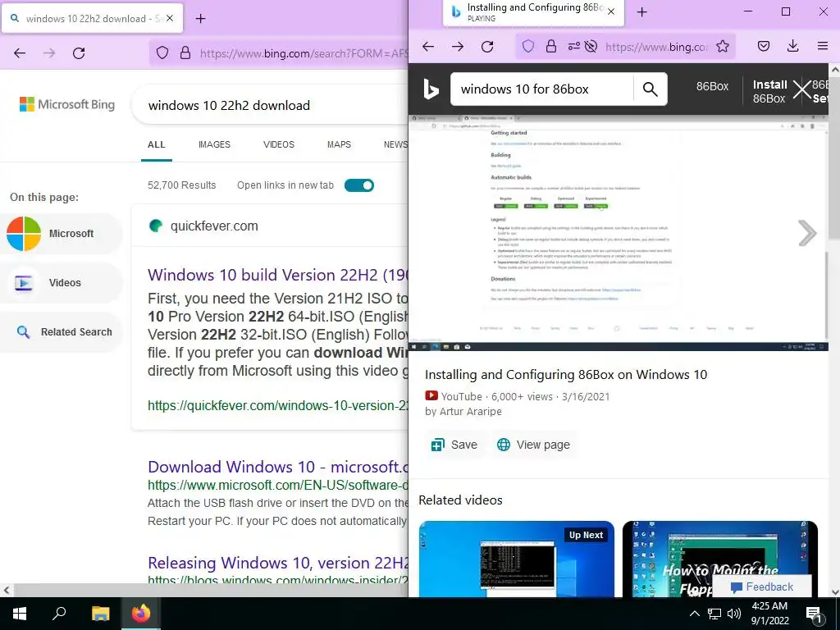840x630 pixels.
Task: Open the notification center
Action: tap(815, 614)
